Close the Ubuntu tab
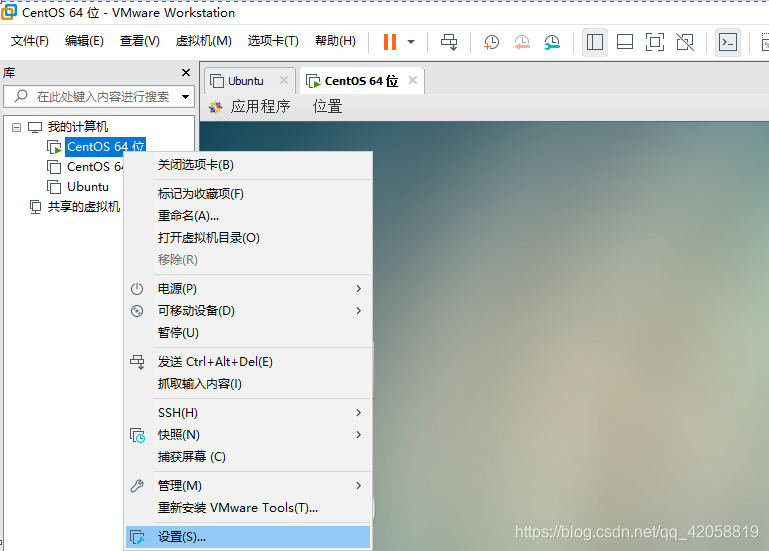Viewport: 769px width, 551px height. click(x=284, y=80)
